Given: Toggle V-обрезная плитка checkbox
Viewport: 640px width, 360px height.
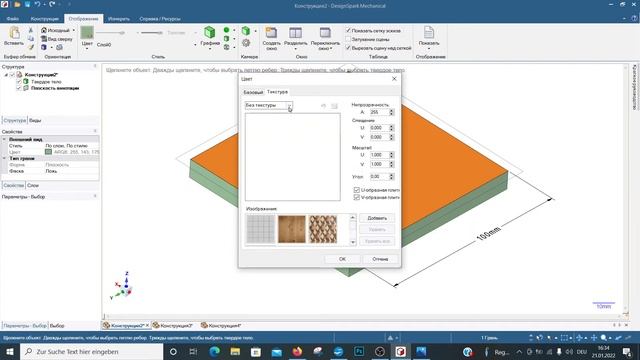Looking at the screenshot, I should [x=356, y=197].
